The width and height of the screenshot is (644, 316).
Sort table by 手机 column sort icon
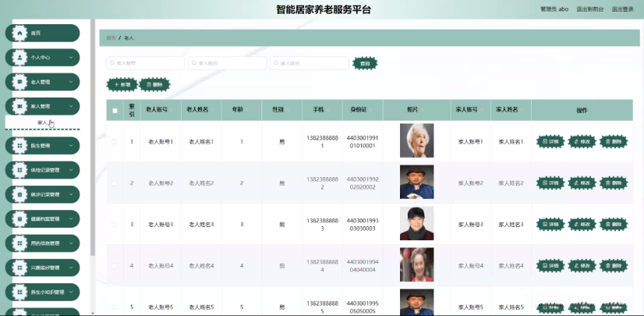[x=328, y=110]
